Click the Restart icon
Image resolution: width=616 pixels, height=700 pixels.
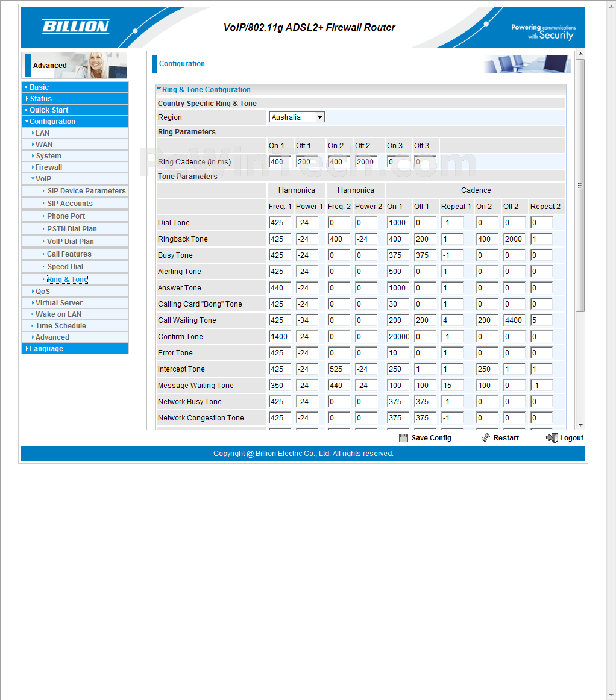coord(486,438)
